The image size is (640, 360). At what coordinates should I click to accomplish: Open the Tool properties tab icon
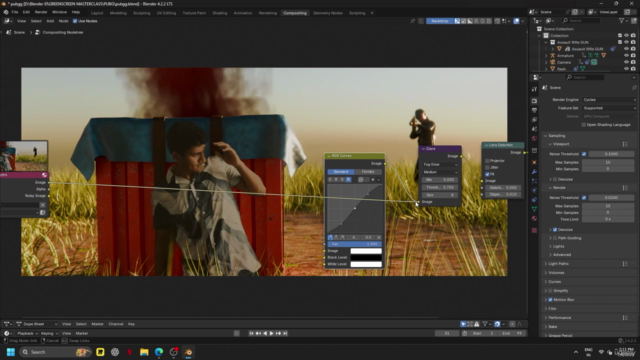(x=534, y=89)
